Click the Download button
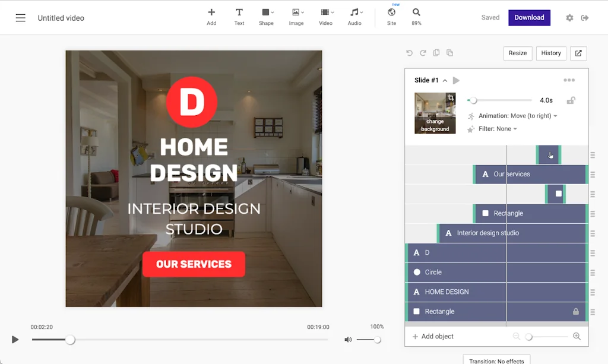Screen dimensions: 608x364 (x=529, y=18)
